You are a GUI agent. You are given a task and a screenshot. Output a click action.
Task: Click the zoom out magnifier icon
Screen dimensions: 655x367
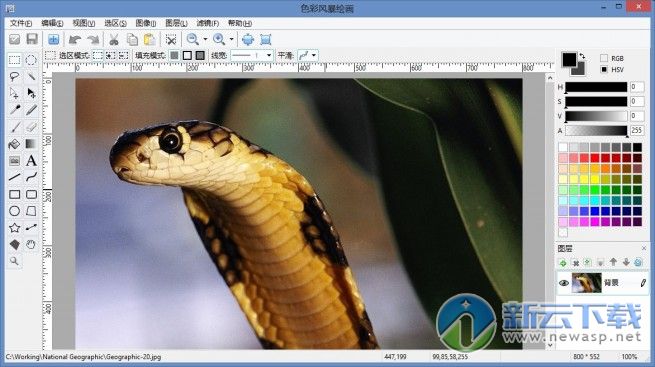[193, 39]
